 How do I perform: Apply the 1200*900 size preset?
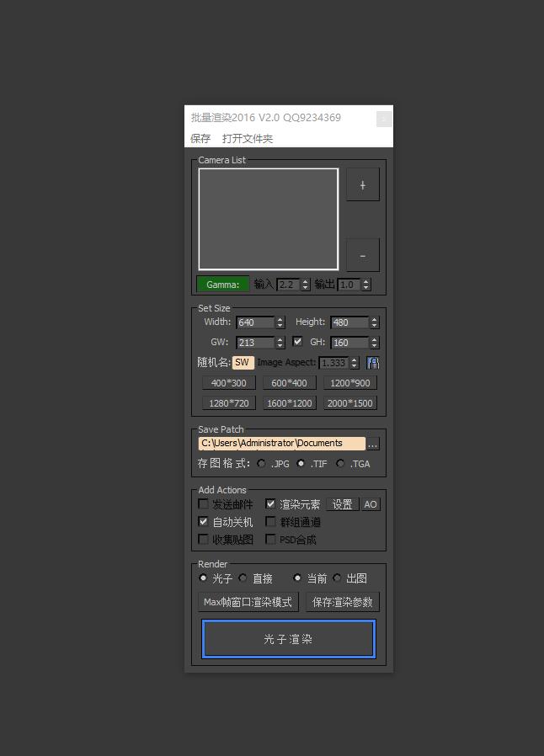[350, 383]
